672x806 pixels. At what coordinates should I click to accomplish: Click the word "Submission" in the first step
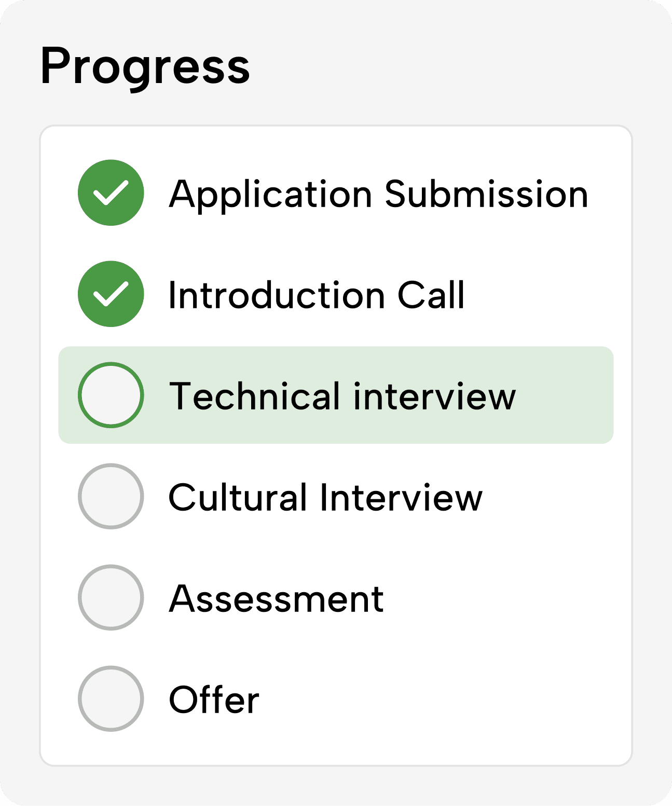[x=486, y=195]
